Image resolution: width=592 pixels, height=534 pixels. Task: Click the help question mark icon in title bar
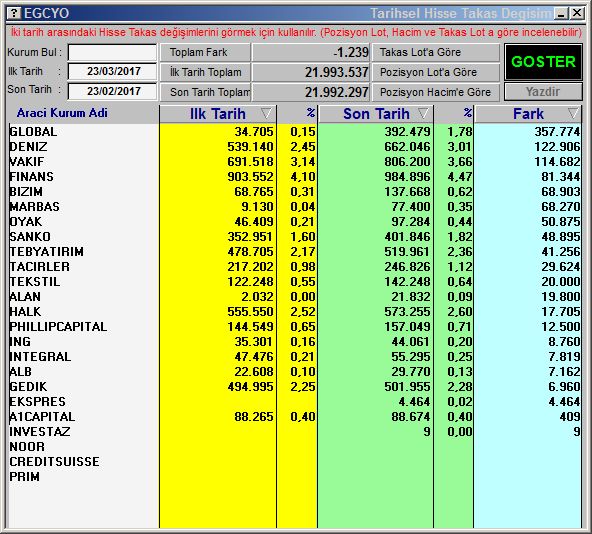14,13
